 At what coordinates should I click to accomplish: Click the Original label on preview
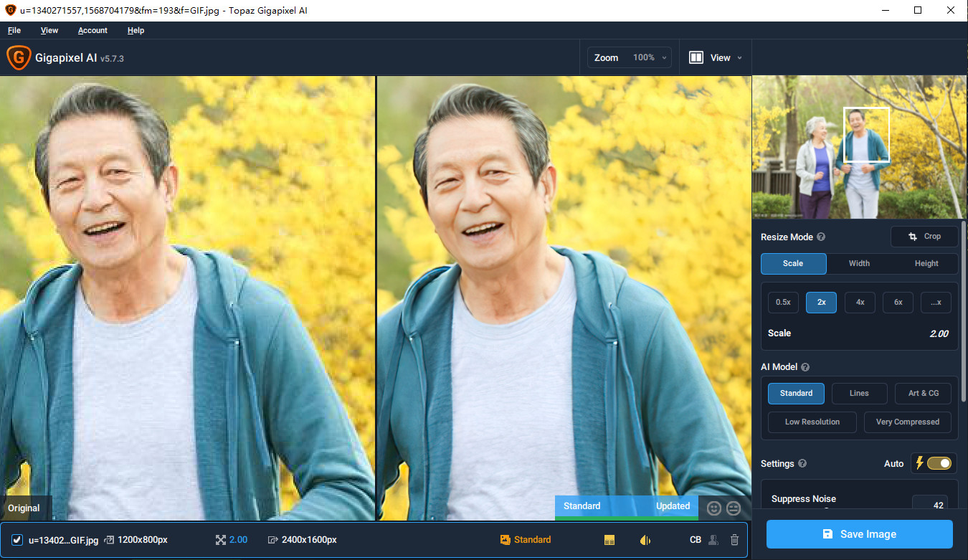(x=24, y=508)
